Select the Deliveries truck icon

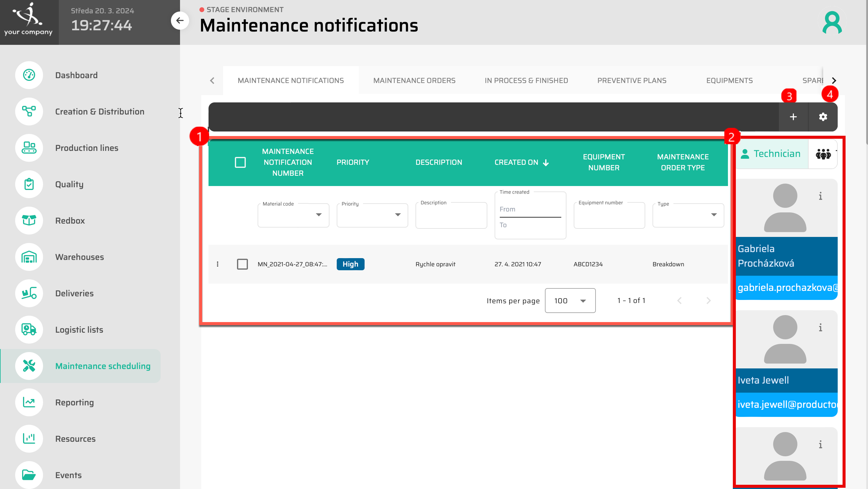point(29,293)
